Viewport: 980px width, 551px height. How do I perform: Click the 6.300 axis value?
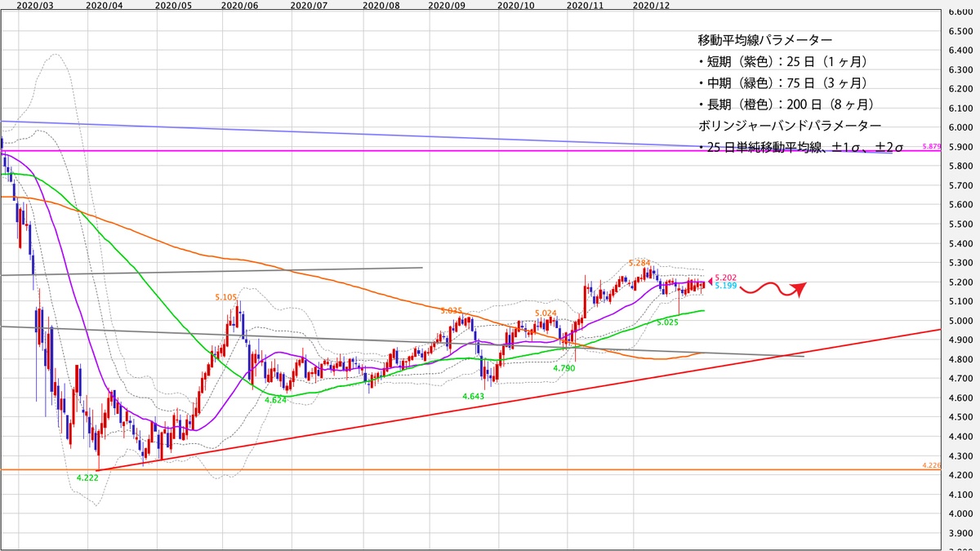pos(959,69)
